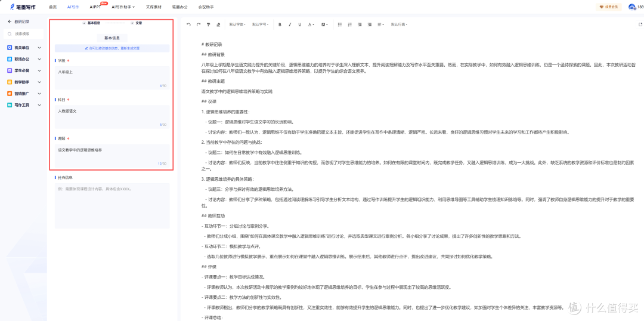Click the '## 教师互动' heading
This screenshot has height=321, width=644.
[x=213, y=216]
